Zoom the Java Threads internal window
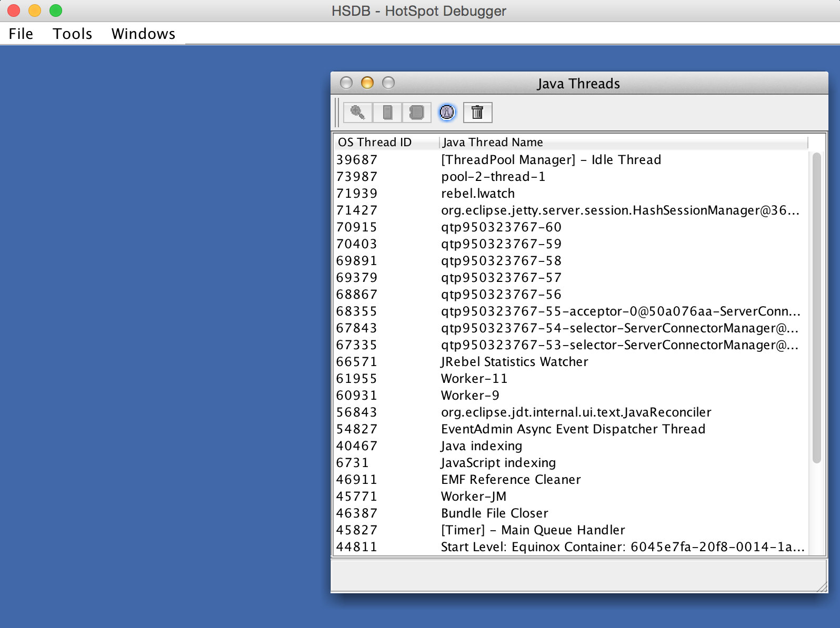Viewport: 840px width, 628px height. [x=388, y=83]
